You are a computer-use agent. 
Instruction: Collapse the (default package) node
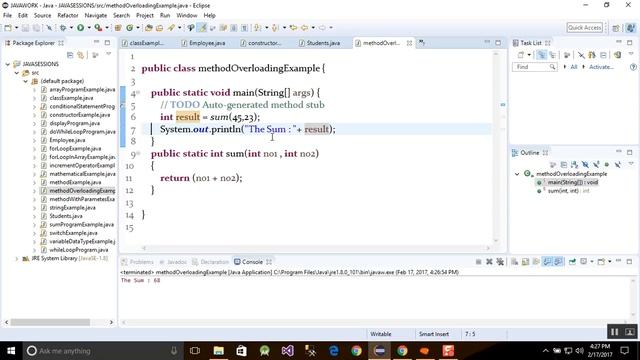(25, 81)
